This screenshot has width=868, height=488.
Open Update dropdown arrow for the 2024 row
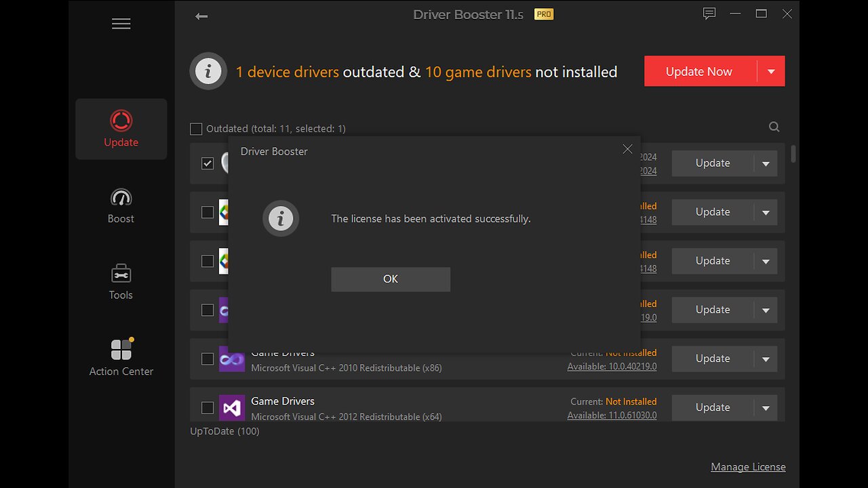pos(766,163)
